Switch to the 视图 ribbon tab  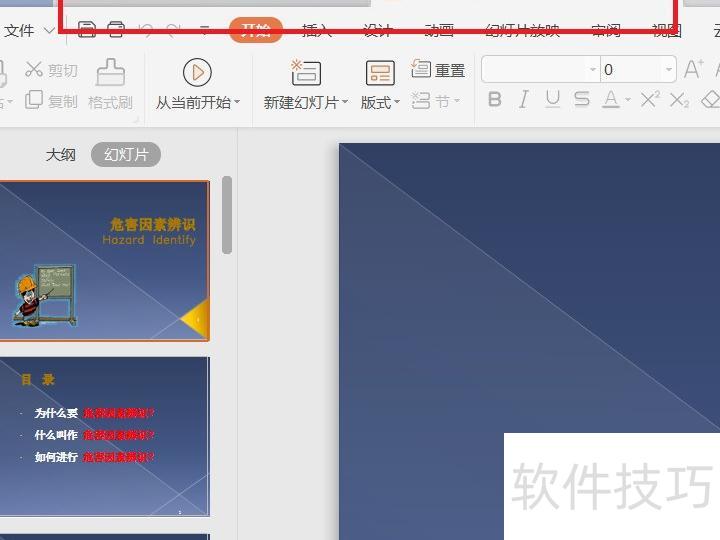click(667, 30)
